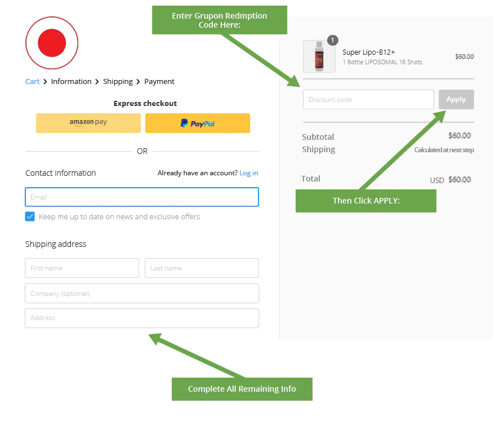Choose PayPal express checkout
This screenshot has width=504, height=434.
tap(198, 123)
